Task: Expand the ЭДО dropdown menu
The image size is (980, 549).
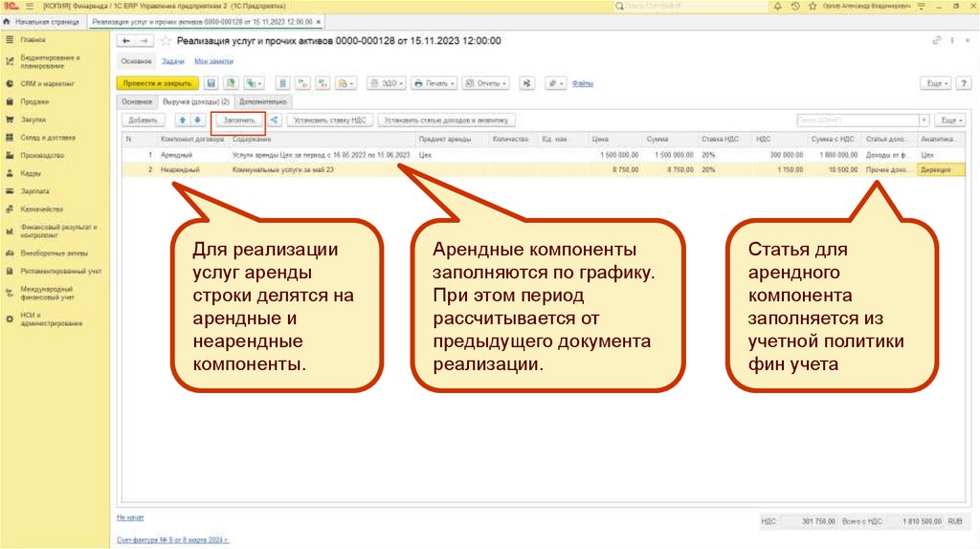Action: (x=388, y=84)
